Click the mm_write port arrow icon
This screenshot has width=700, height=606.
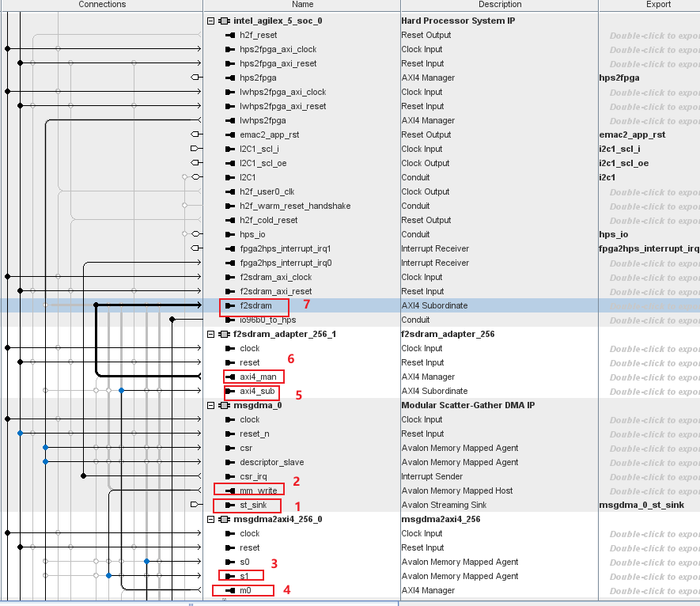coord(230,490)
